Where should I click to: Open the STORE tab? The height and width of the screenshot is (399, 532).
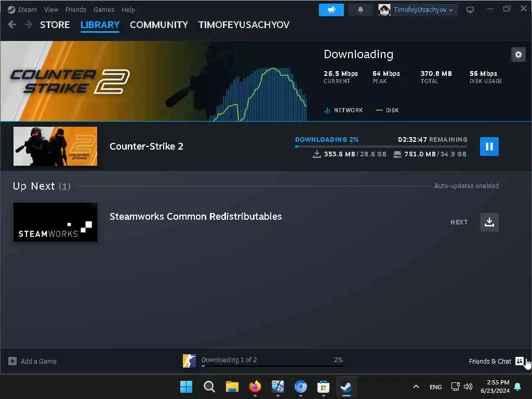(55, 25)
